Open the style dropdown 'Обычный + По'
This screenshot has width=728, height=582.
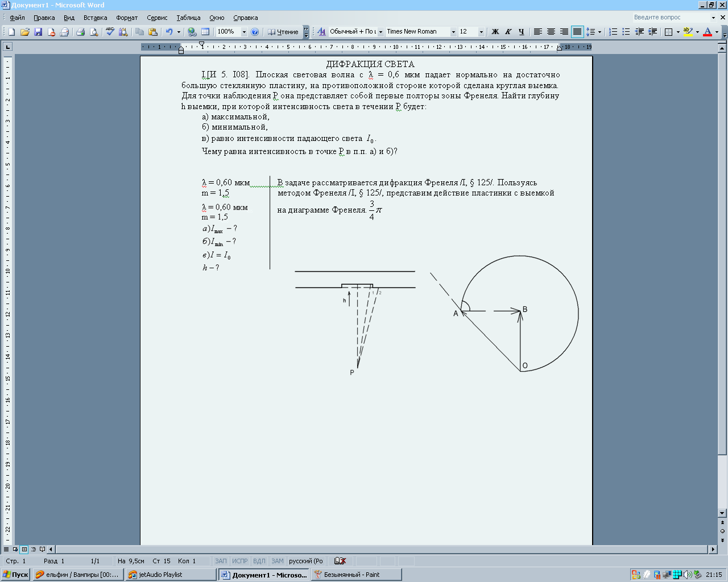pos(380,32)
